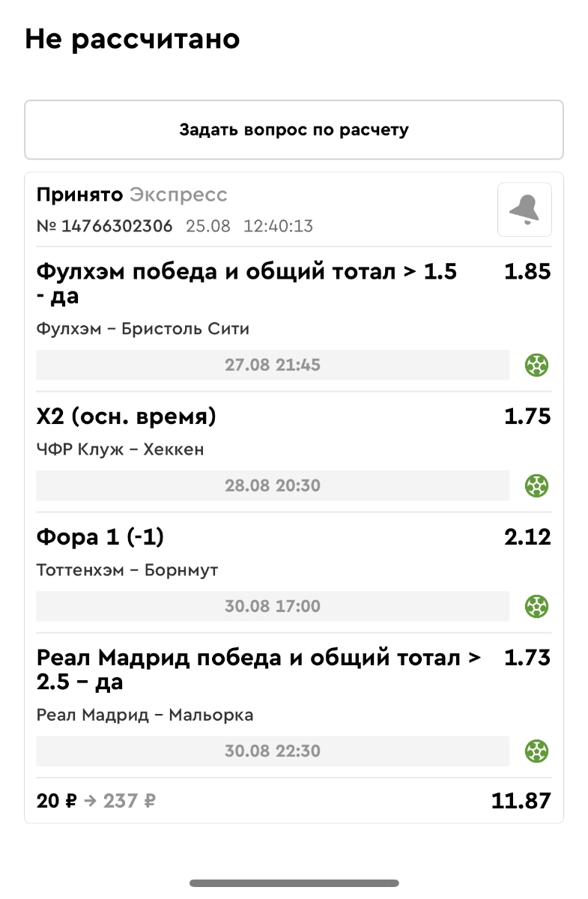
Task: Open the 'Фулхэм – Бристоль Сити' match
Action: point(142,329)
